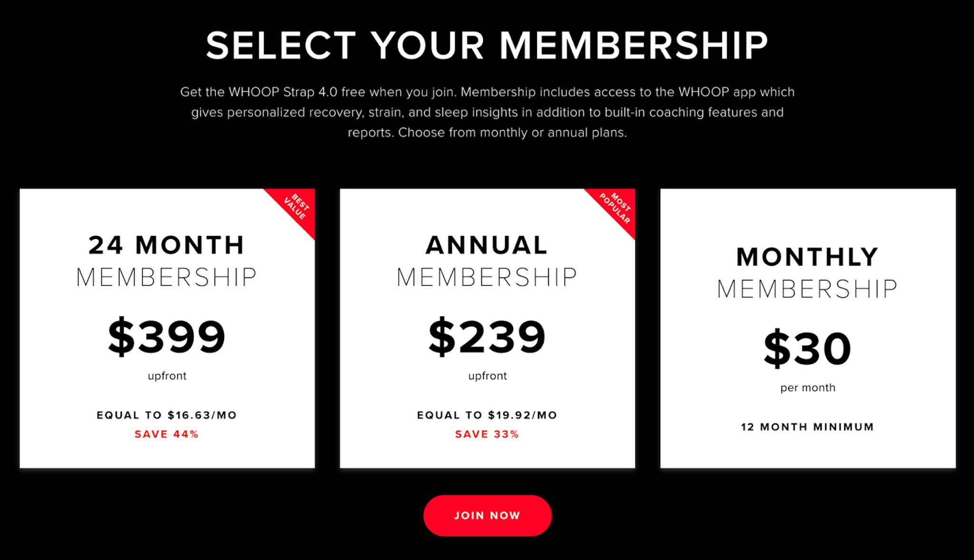Image resolution: width=974 pixels, height=560 pixels.
Task: Click the $399 price
Action: coord(166,337)
